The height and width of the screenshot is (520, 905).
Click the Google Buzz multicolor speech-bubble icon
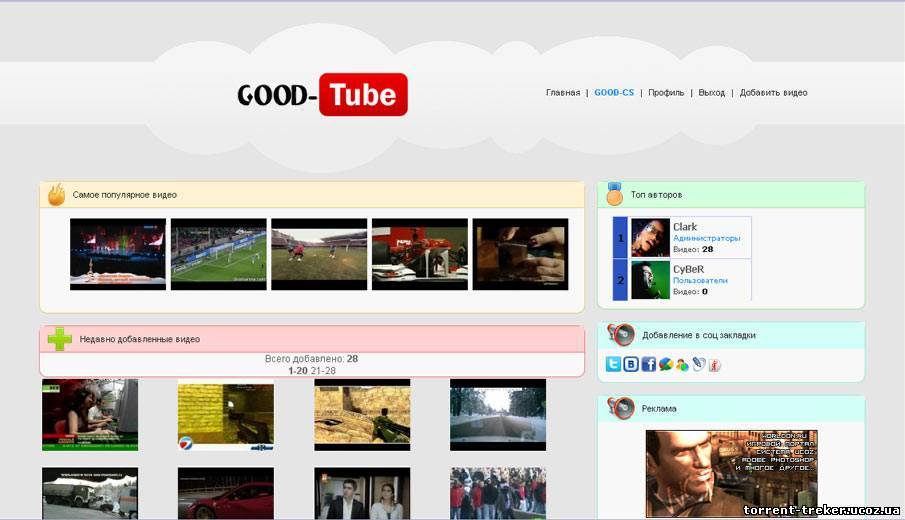(x=665, y=364)
